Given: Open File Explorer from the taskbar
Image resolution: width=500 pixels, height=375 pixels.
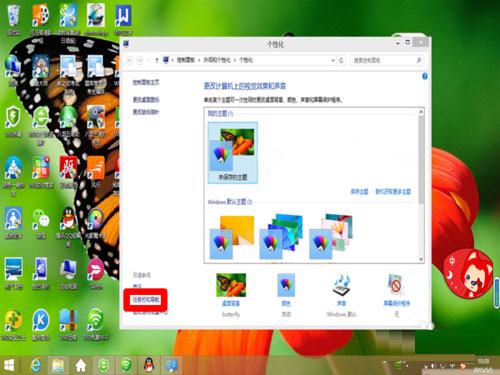Looking at the screenshot, I should [x=58, y=366].
